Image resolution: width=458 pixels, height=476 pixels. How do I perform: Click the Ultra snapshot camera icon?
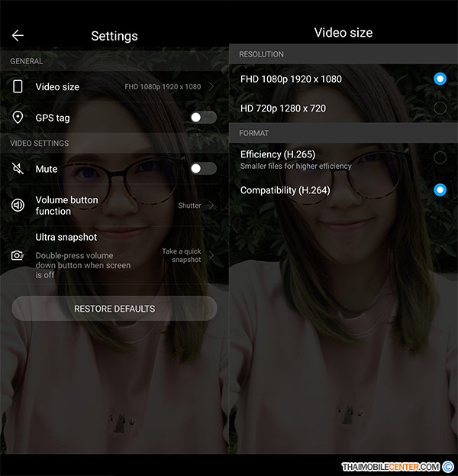point(18,256)
